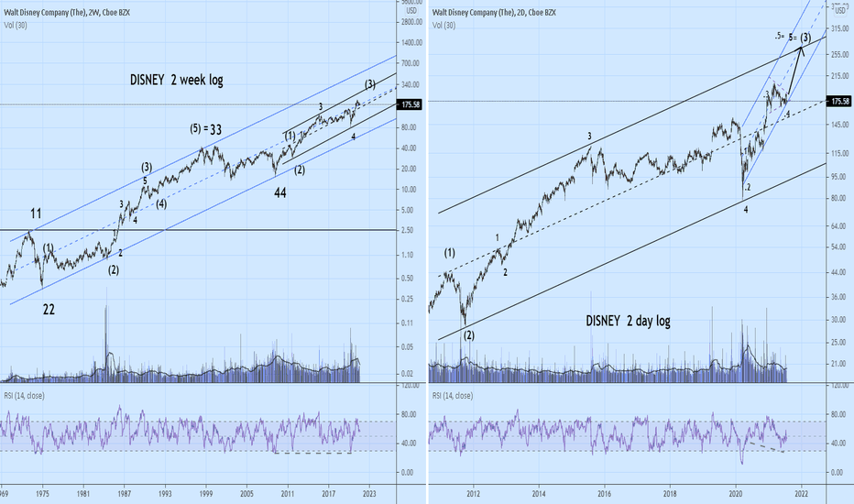Click 145.00 on the 2D price axis
This screenshot has width=854, height=504.
tap(839, 125)
